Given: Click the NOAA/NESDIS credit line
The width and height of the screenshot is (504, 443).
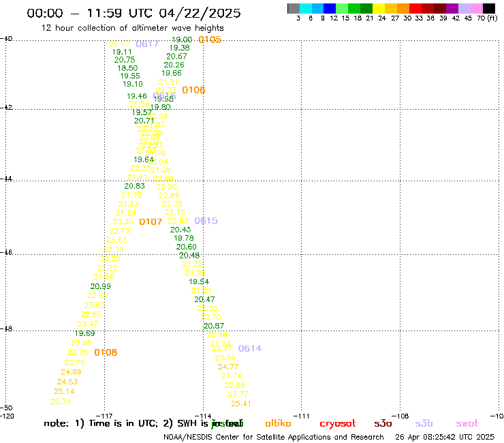Looking at the screenshot, I should click(x=274, y=437).
